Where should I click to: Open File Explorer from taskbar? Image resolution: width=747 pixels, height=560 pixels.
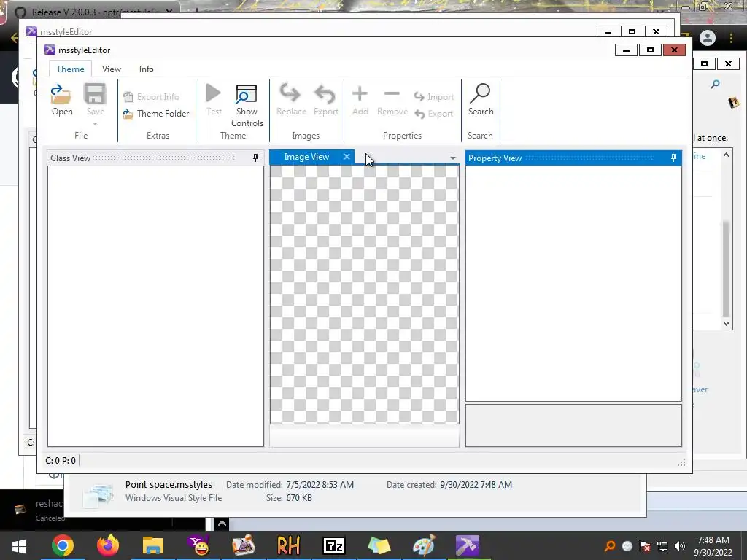click(153, 545)
